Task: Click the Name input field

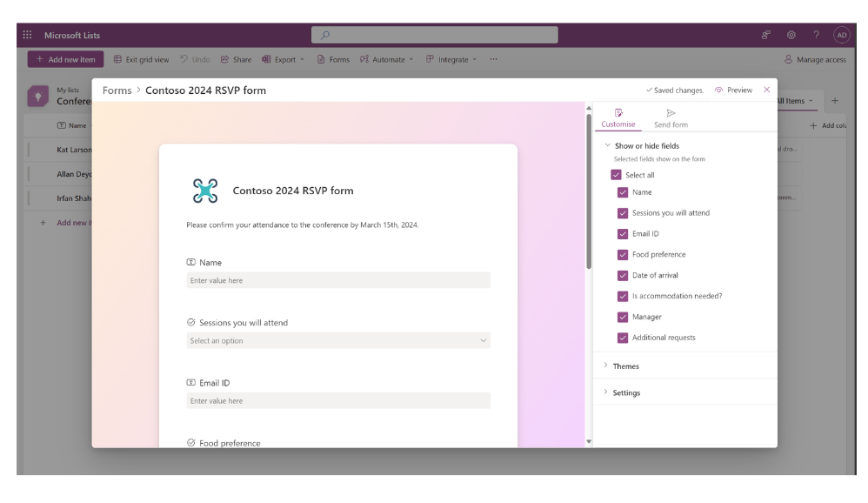Action: (338, 280)
